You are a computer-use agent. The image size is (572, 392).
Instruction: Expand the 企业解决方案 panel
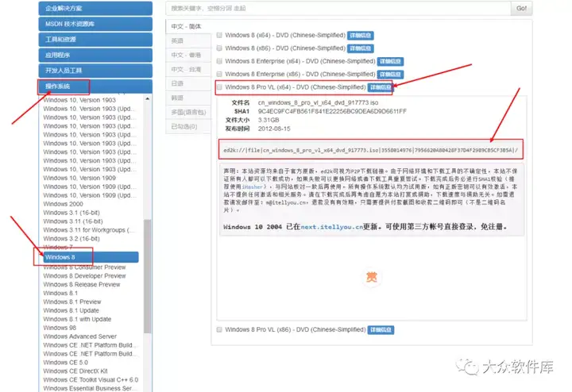(95, 9)
